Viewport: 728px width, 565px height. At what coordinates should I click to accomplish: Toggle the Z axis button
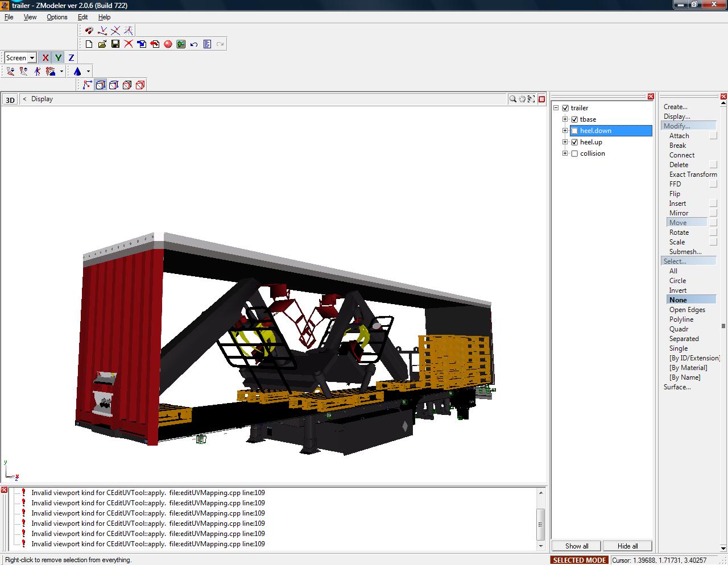pyautogui.click(x=71, y=58)
